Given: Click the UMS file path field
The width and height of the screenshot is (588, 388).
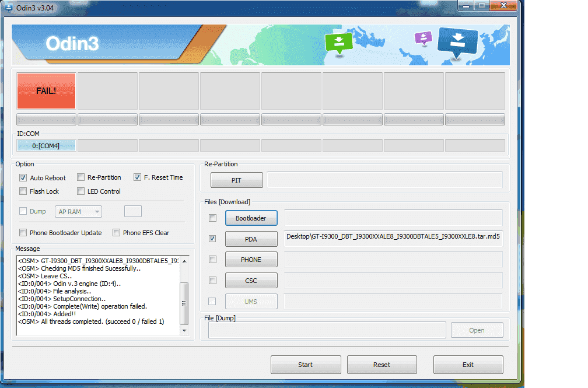Looking at the screenshot, I should (393, 302).
